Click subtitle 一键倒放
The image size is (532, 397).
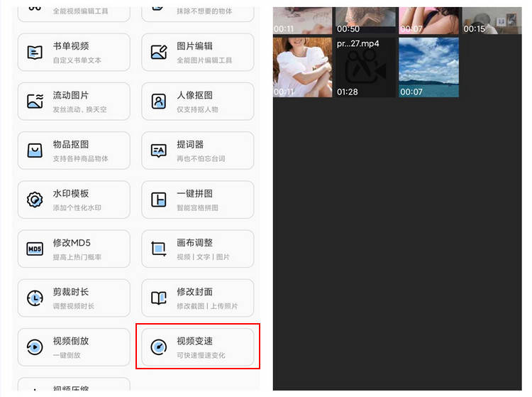(x=67, y=355)
